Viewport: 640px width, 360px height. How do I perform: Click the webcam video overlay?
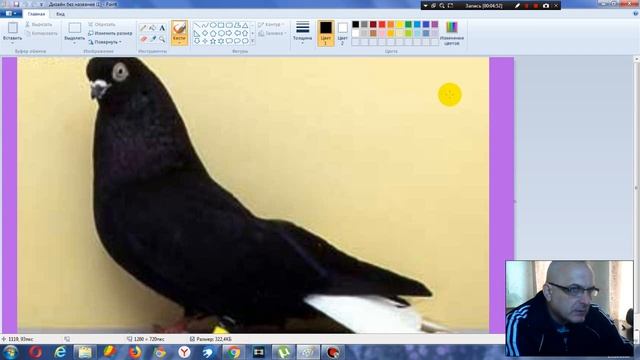pyautogui.click(x=569, y=309)
